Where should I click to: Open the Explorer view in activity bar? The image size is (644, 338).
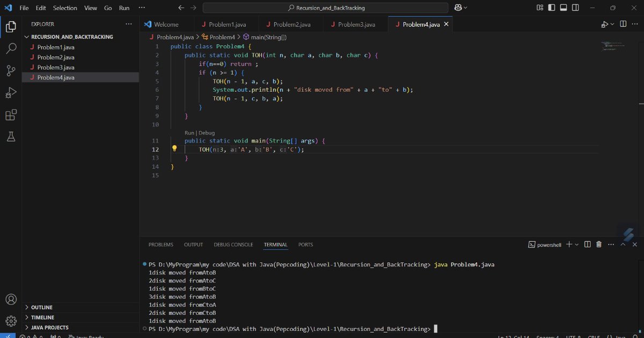(x=11, y=26)
